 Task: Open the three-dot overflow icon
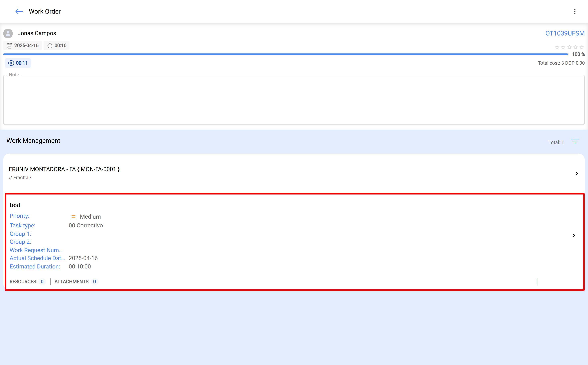point(575,11)
